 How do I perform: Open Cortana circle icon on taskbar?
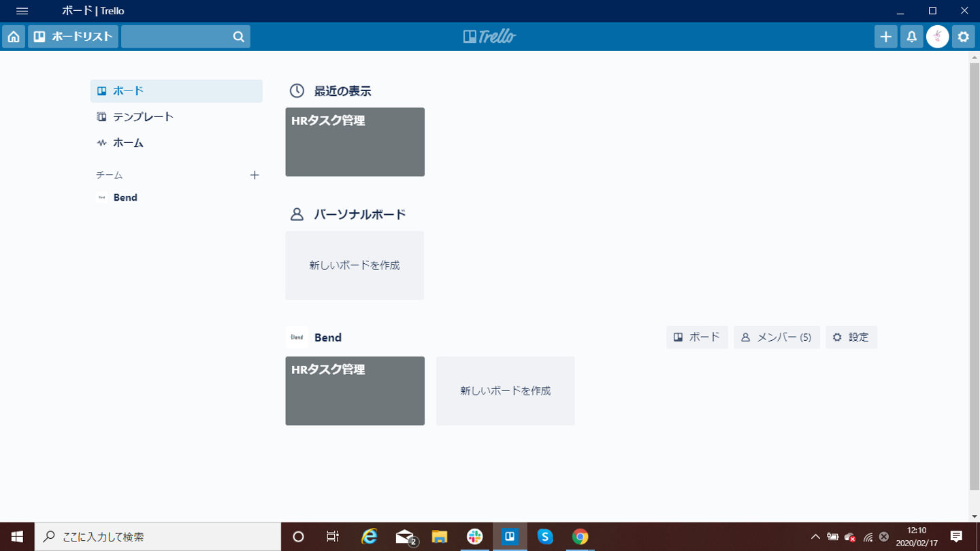[298, 537]
